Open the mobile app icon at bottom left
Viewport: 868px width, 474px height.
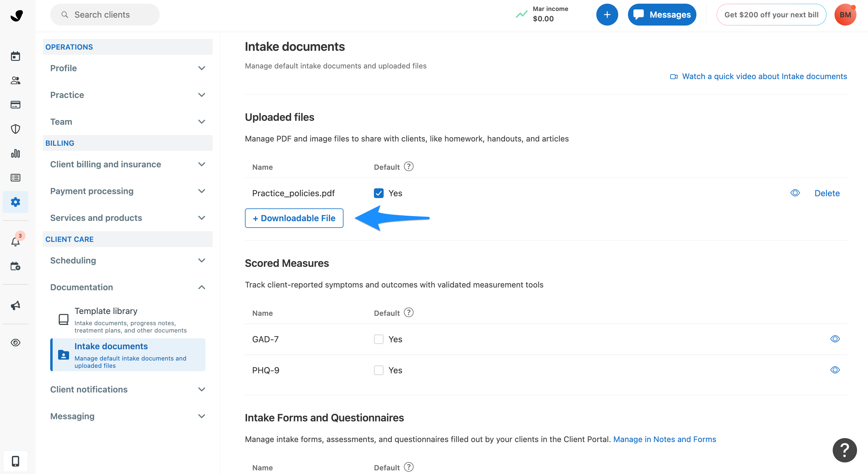point(16,461)
